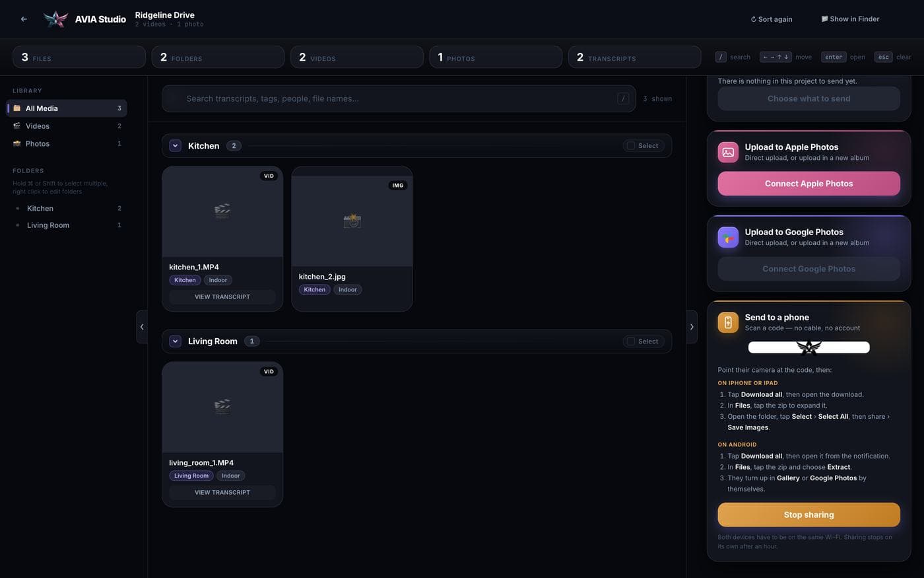The height and width of the screenshot is (578, 924).
Task: Click the Send to a phone icon
Action: point(728,322)
